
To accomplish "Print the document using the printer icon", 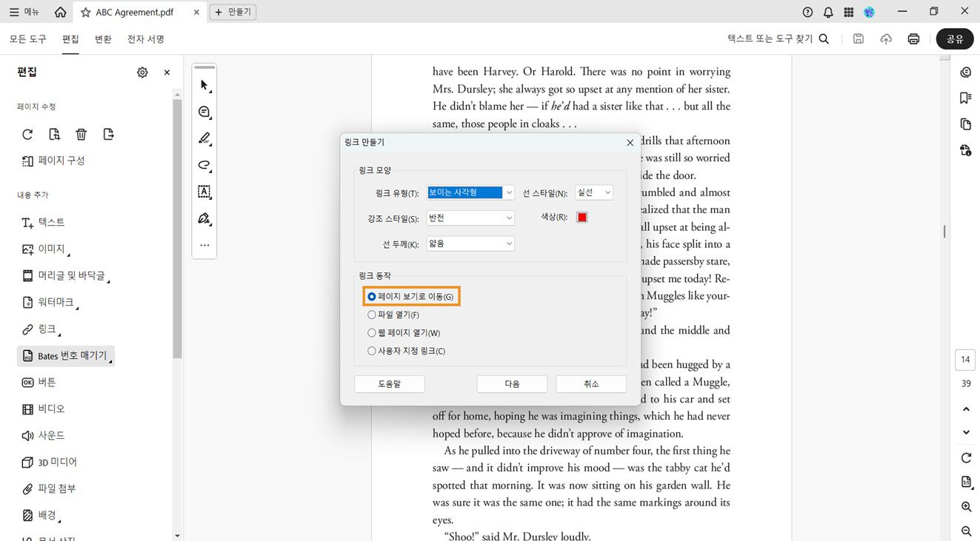I will pos(914,39).
